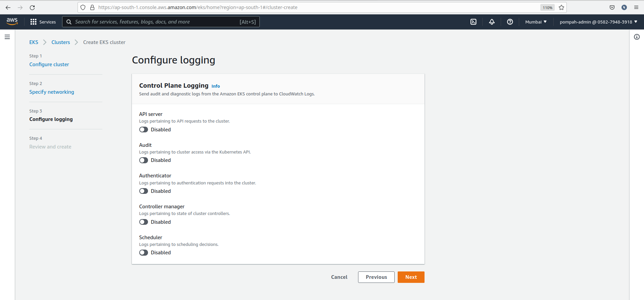Open the notifications bell

(492, 22)
